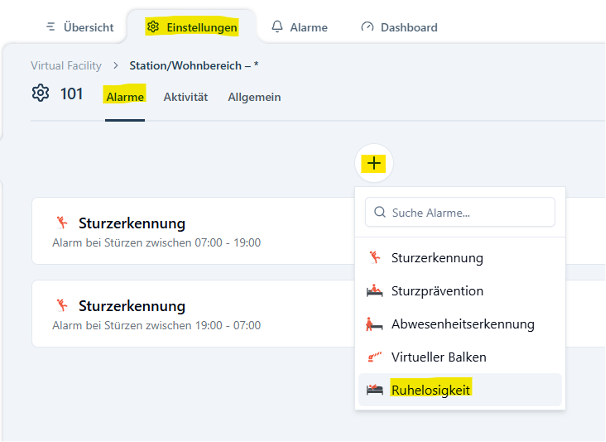Screen dimensions: 606x442
Task: Click the magnifier icon in alarm search
Action: pyautogui.click(x=379, y=212)
